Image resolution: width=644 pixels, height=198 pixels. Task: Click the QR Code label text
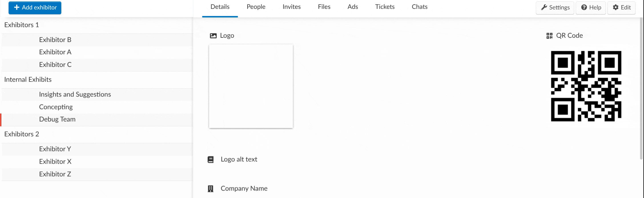(569, 35)
